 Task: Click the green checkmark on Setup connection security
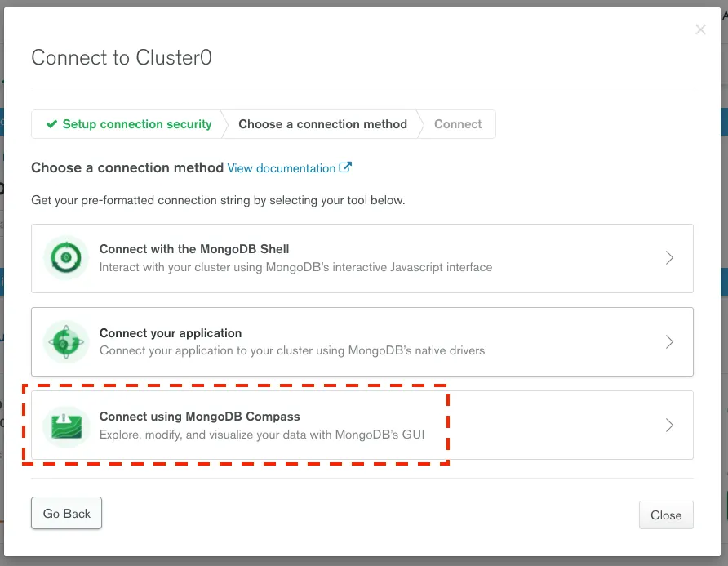pyautogui.click(x=51, y=124)
